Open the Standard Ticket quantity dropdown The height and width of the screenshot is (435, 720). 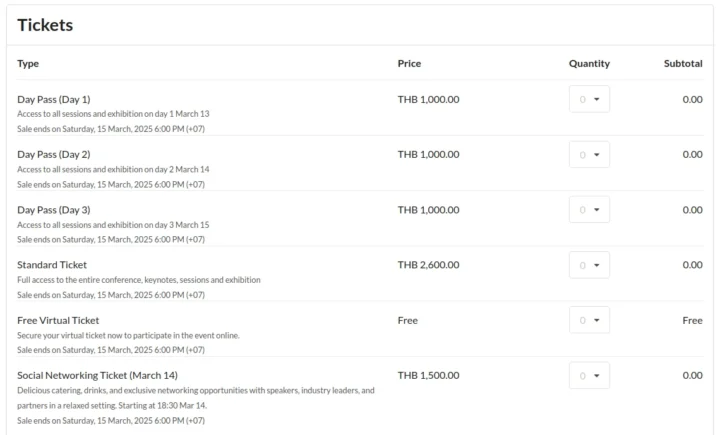click(589, 265)
